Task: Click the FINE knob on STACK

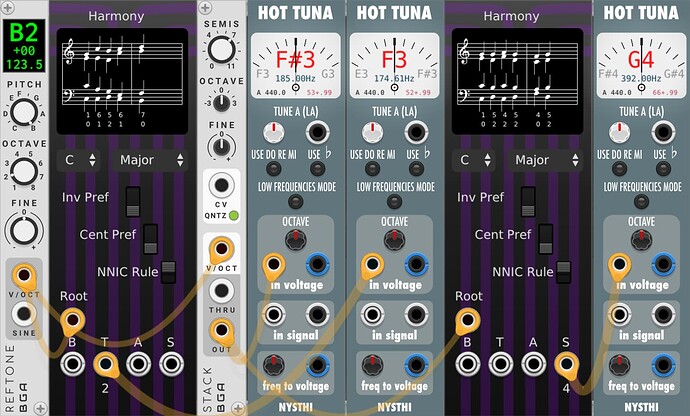Action: pos(221,146)
